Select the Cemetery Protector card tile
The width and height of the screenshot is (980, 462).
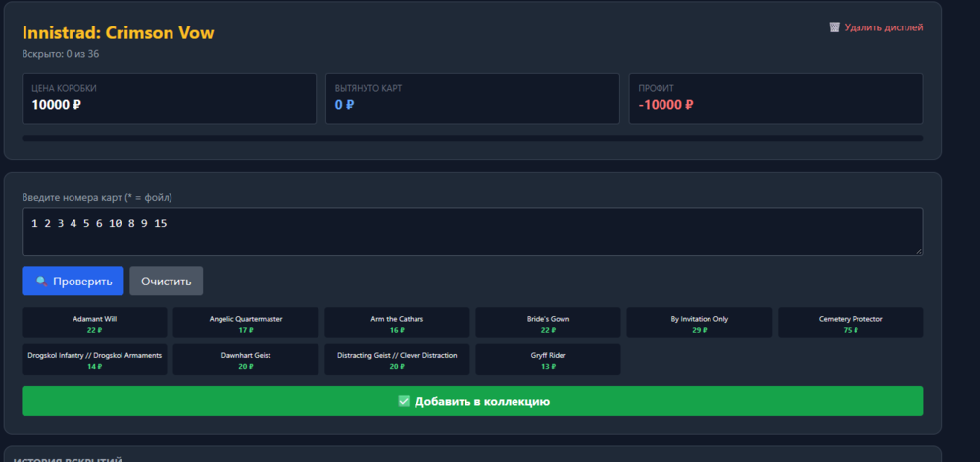tap(851, 323)
